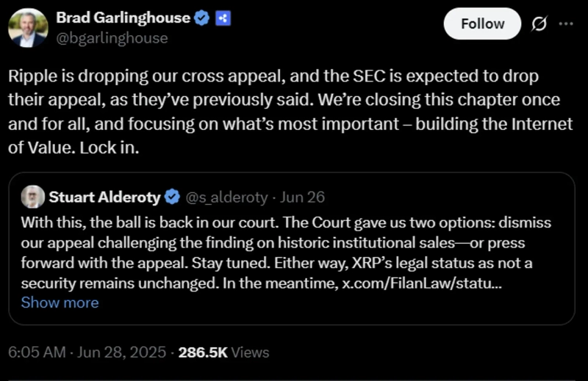
Task: Click Brad Garlinghouse's profile avatar
Action: [28, 28]
